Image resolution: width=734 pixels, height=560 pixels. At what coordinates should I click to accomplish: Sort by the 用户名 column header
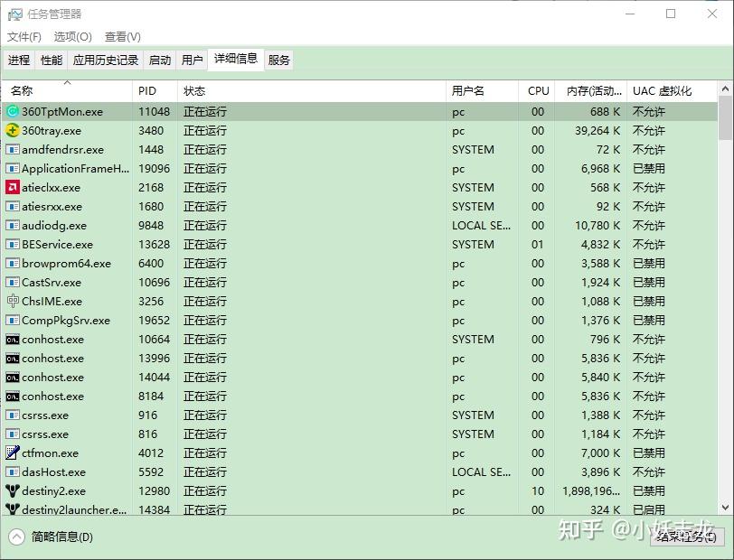tap(482, 90)
